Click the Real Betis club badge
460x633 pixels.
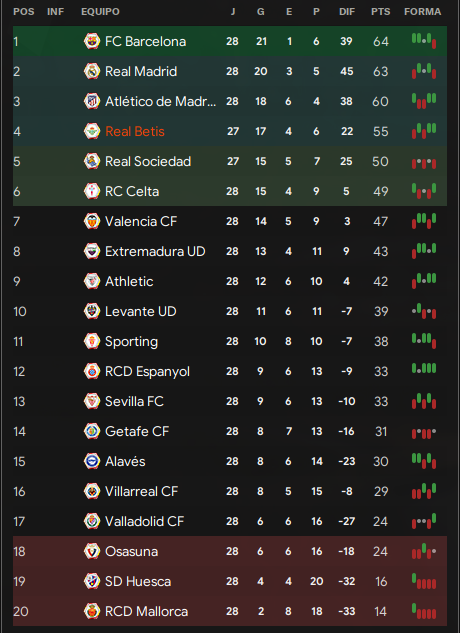click(x=92, y=131)
